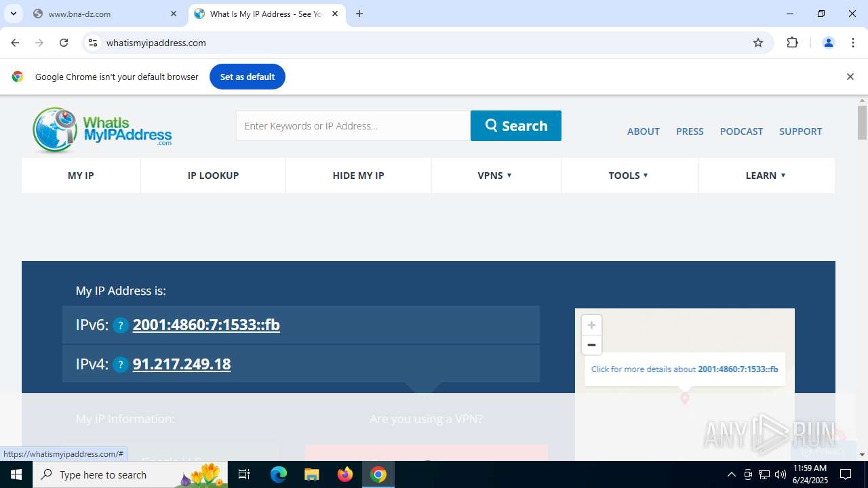Go forward to next page

(x=39, y=43)
